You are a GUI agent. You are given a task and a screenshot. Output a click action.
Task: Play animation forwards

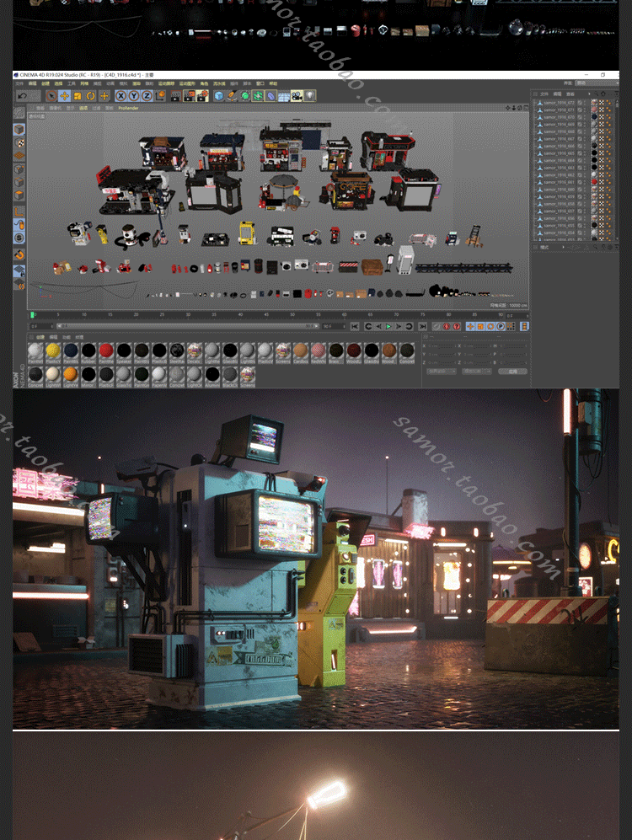pos(388,326)
